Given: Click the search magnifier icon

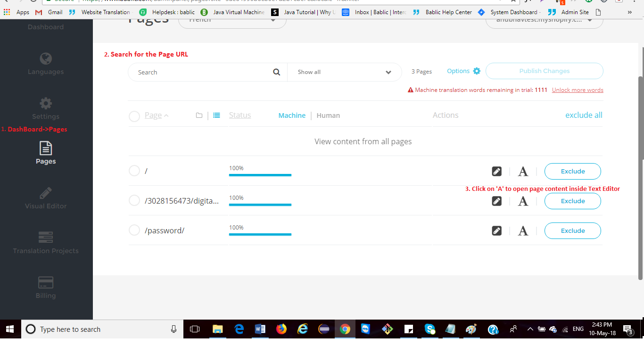Looking at the screenshot, I should (277, 72).
